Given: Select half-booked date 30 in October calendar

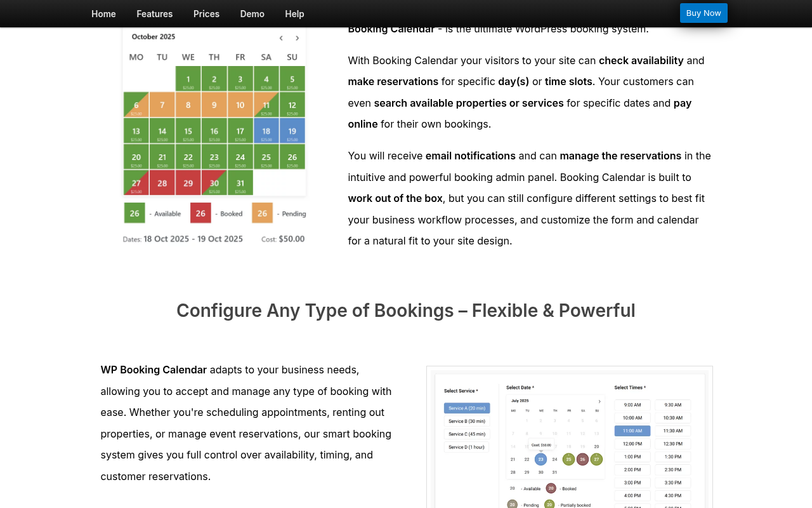Looking at the screenshot, I should pos(214,183).
